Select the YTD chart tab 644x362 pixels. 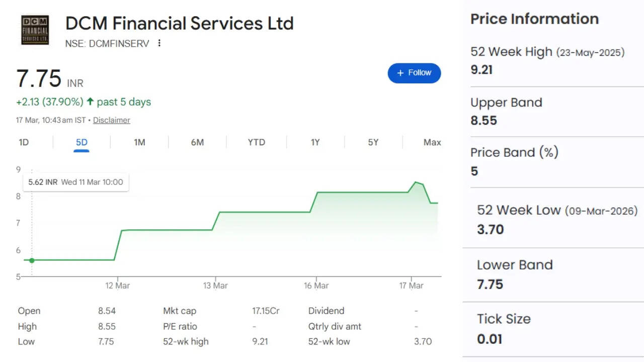pyautogui.click(x=256, y=142)
